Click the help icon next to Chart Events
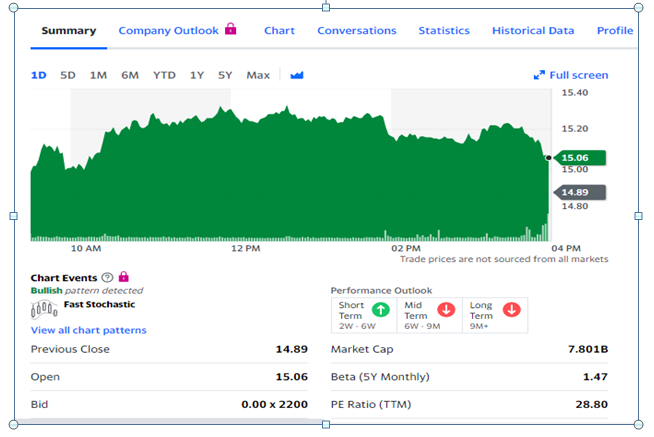Image resolution: width=654 pixels, height=437 pixels. [107, 278]
